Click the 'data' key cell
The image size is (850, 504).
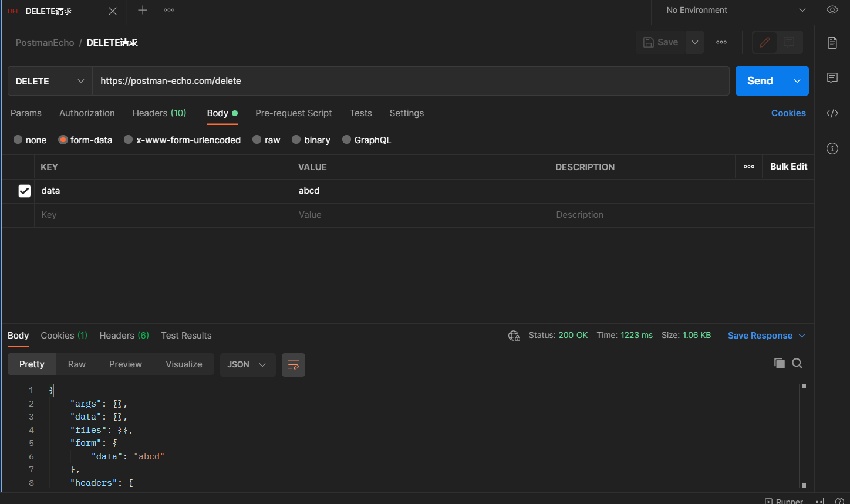(x=163, y=191)
